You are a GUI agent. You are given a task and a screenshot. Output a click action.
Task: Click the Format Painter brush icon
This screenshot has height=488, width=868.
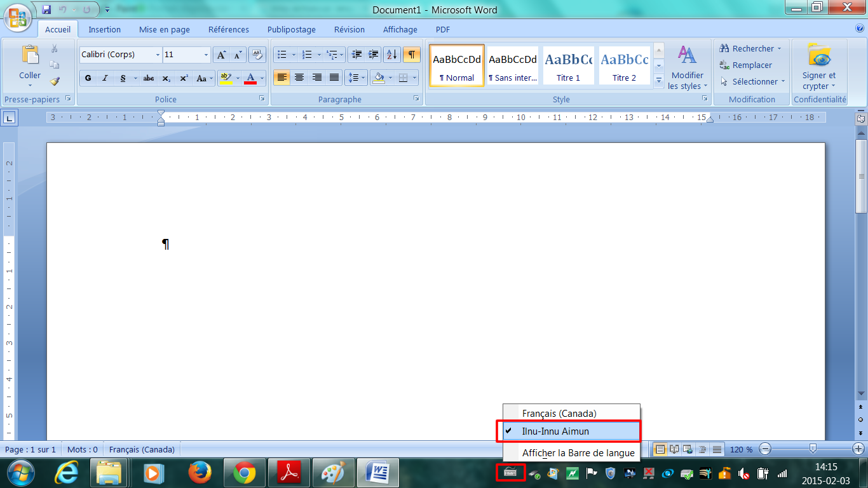point(55,81)
